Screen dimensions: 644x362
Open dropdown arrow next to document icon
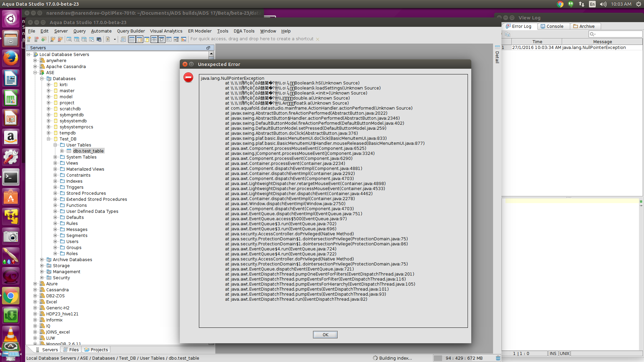point(115,39)
